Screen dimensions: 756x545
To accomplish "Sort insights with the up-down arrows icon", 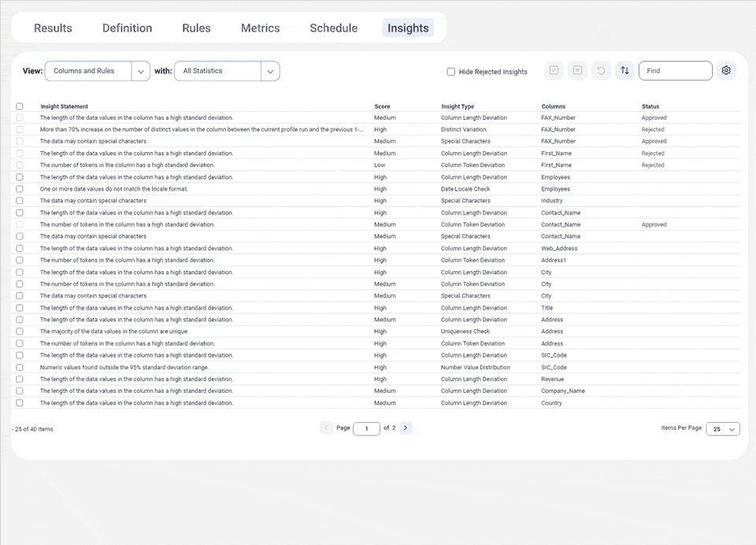I will pos(624,70).
